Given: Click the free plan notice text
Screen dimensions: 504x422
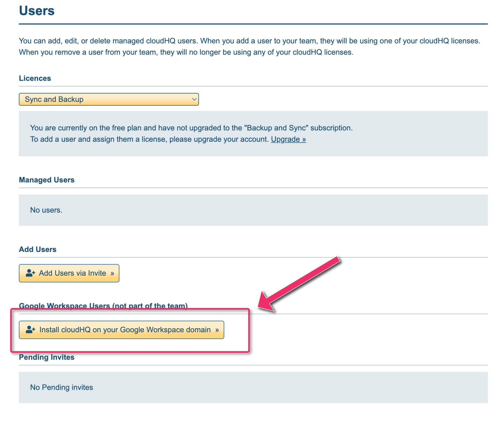Looking at the screenshot, I should (x=191, y=133).
